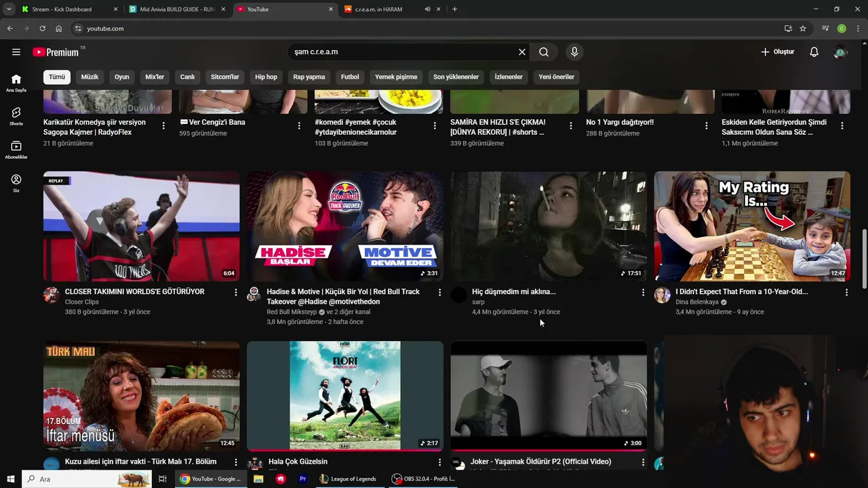Select the Oyun filter chip

tap(122, 77)
